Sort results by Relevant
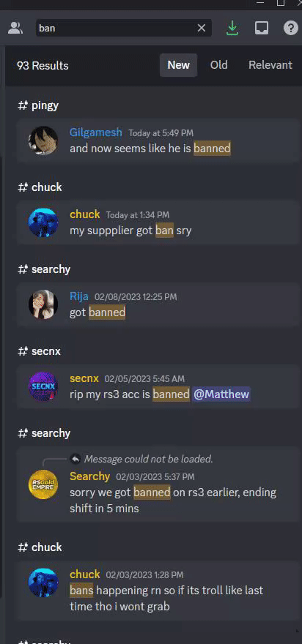The image size is (302, 644). pos(270,65)
